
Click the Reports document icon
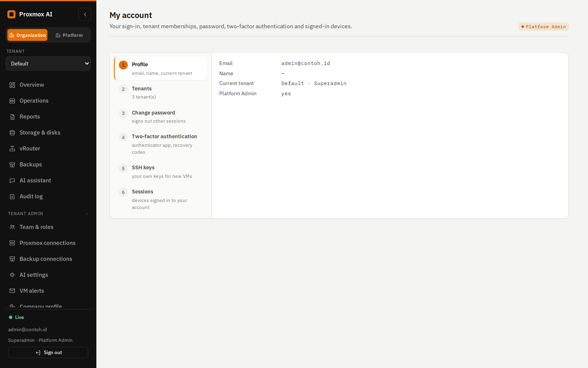pyautogui.click(x=12, y=117)
